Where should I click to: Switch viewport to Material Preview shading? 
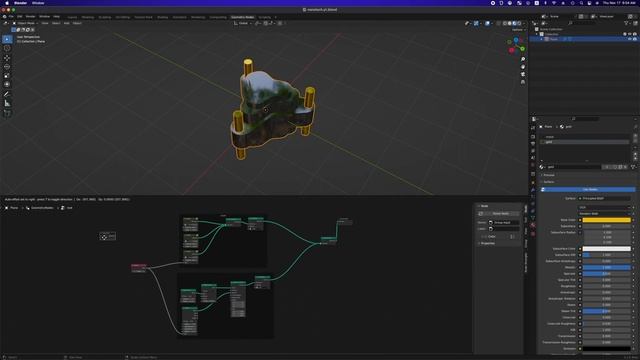pos(514,23)
